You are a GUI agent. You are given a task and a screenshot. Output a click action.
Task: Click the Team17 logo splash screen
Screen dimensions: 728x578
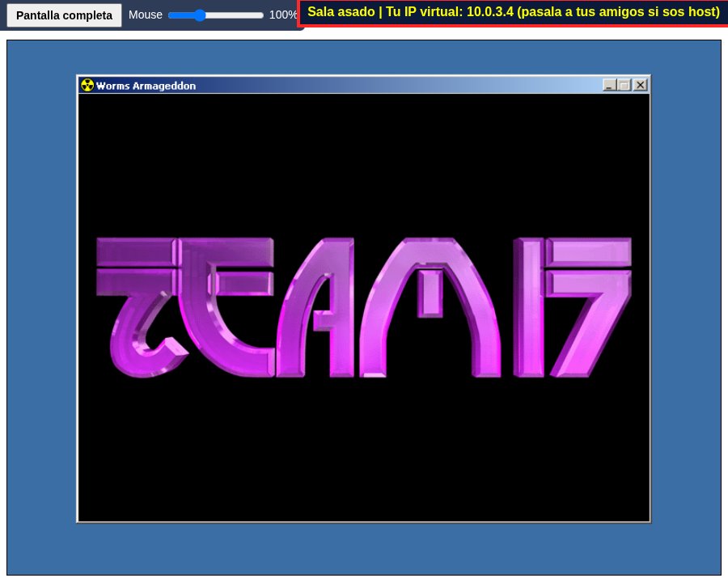coord(364,307)
